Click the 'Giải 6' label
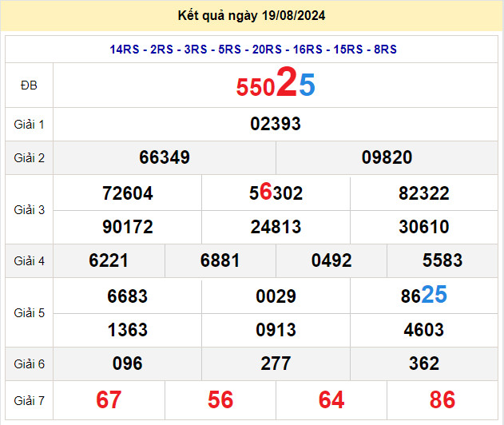This screenshot has height=425, width=504. pyautogui.click(x=29, y=364)
